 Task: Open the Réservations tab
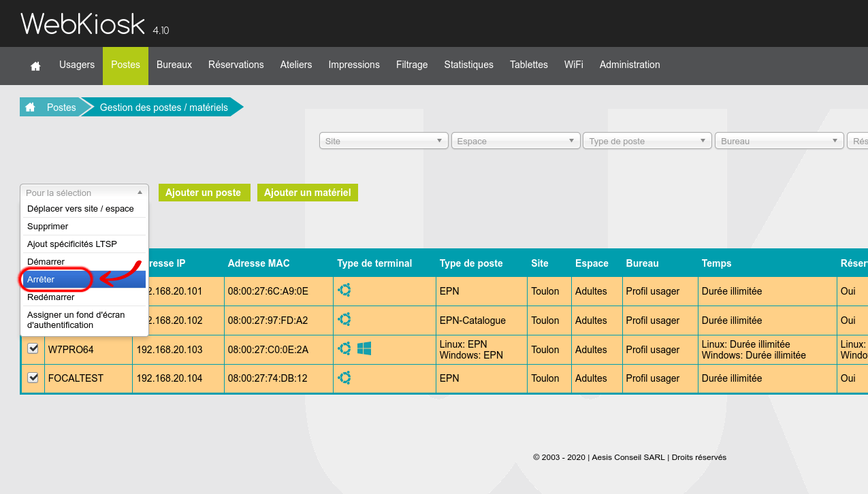click(236, 65)
